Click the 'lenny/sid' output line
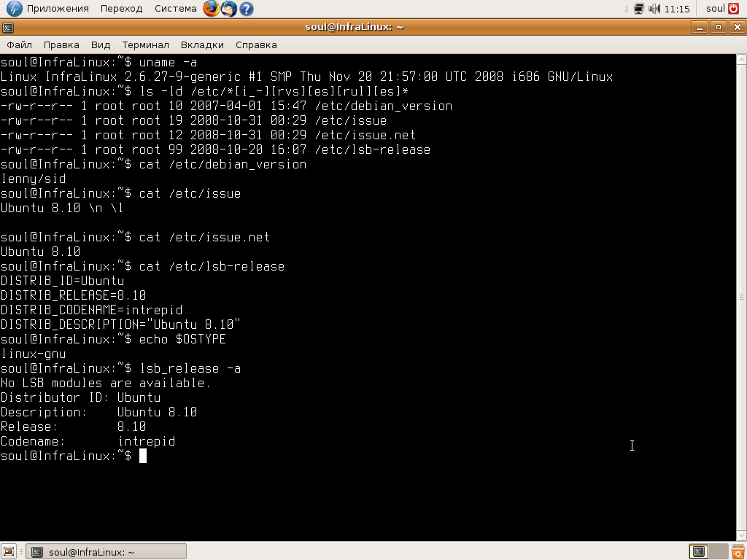Viewport: 747px width, 560px height. click(x=33, y=179)
